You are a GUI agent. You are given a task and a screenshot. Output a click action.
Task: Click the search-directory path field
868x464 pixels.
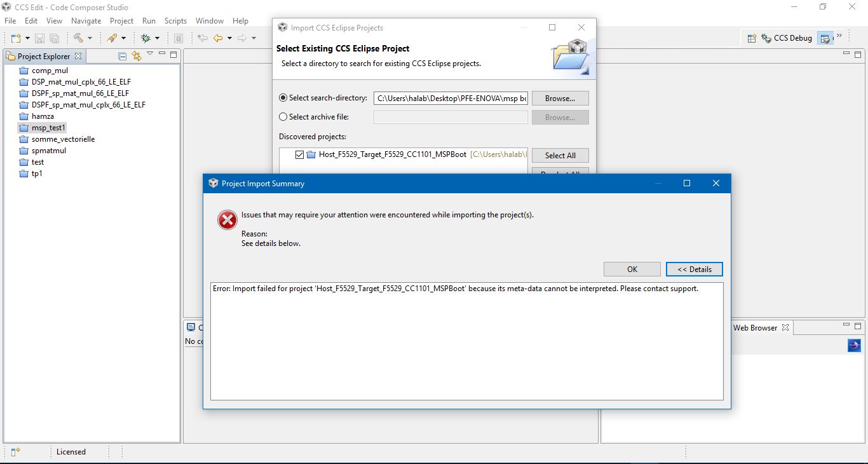(451, 99)
